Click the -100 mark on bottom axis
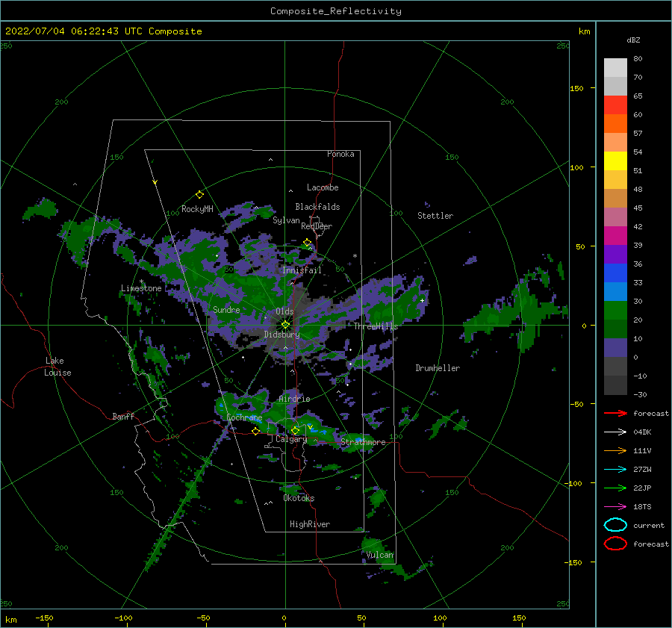Viewport: 672px width, 628px height. click(x=123, y=618)
